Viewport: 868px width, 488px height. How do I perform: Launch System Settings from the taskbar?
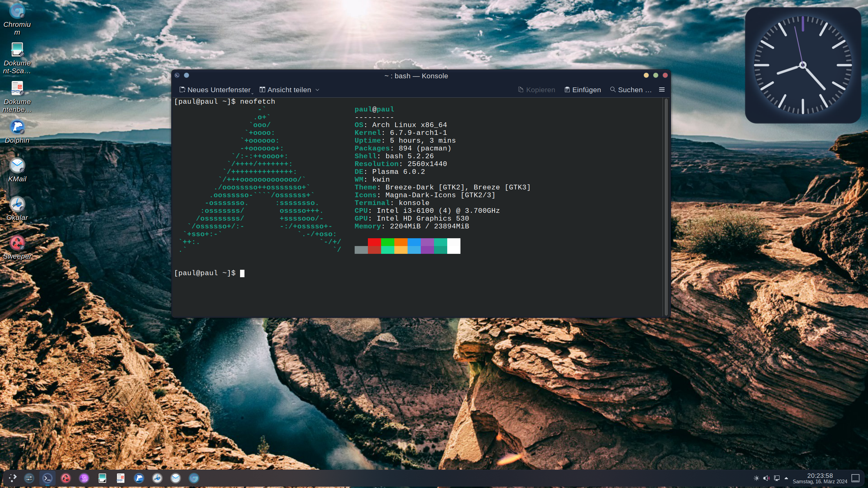pyautogui.click(x=29, y=478)
